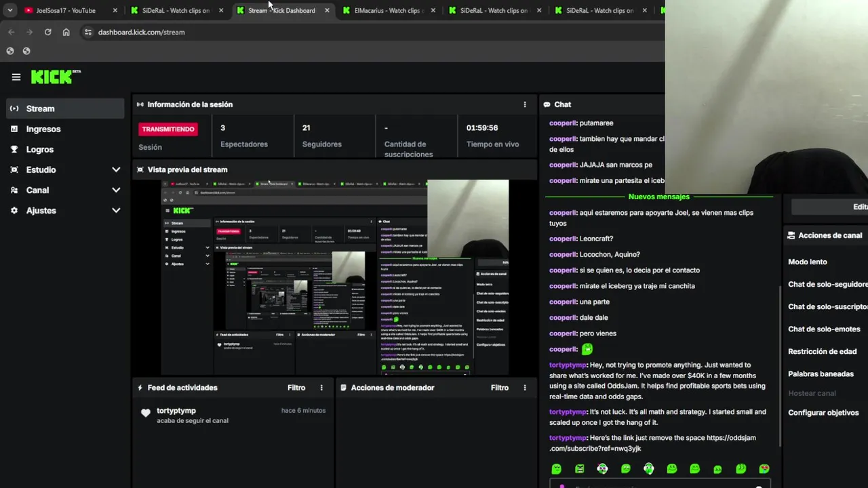Expand the Estudio submenu chevron
868x488 pixels.
coord(116,169)
